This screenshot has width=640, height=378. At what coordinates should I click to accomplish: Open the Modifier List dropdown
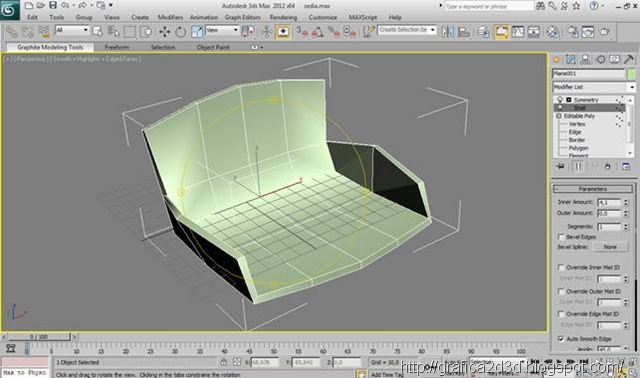pos(594,87)
